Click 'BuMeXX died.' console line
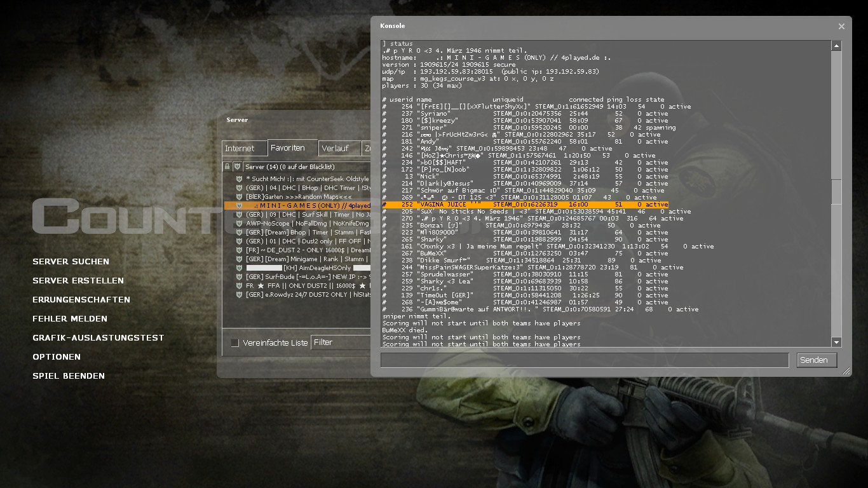 (x=405, y=330)
